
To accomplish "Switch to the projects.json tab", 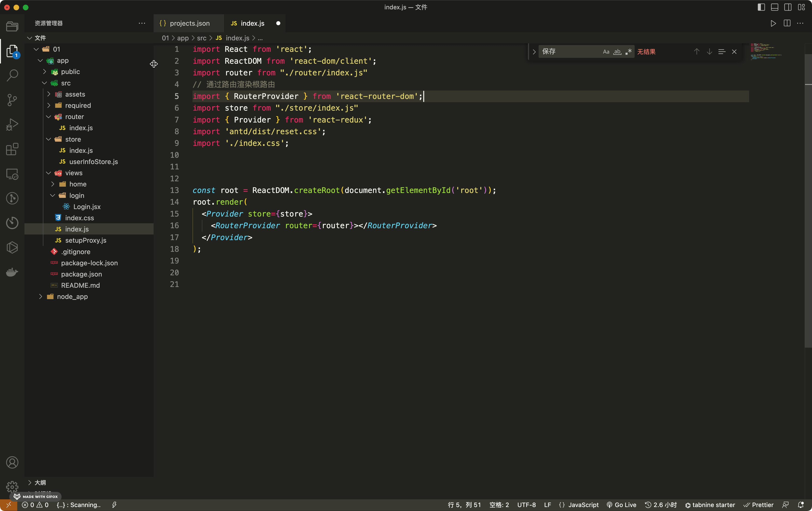I will click(189, 23).
